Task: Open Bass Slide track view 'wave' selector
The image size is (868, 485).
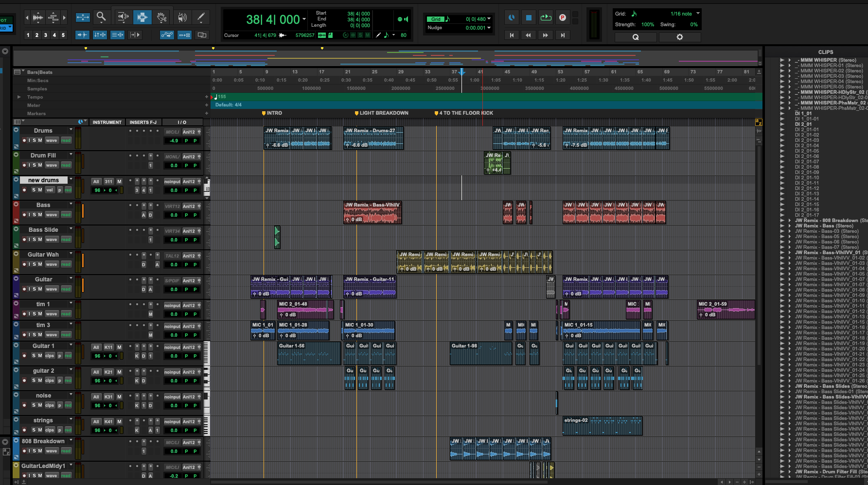Action: pyautogui.click(x=52, y=240)
